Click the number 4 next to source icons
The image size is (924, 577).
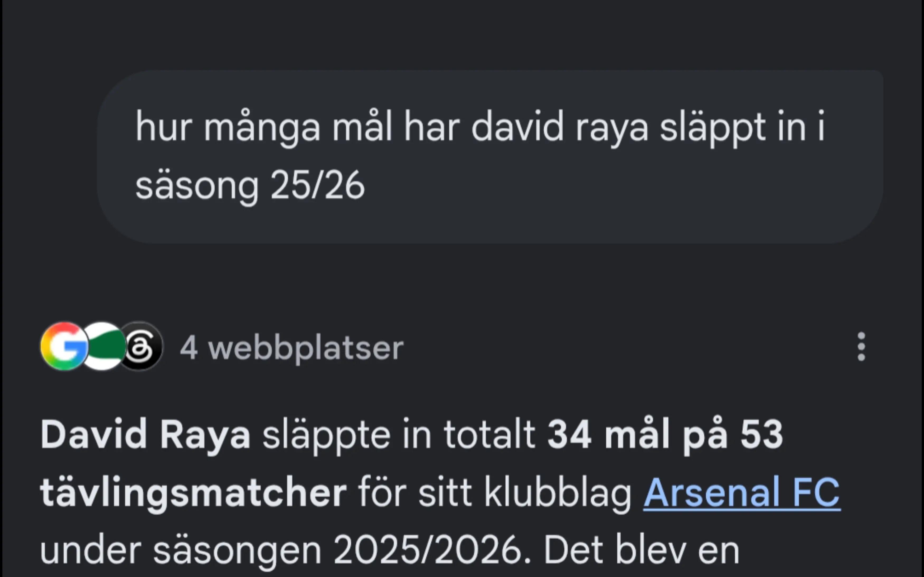tap(189, 348)
